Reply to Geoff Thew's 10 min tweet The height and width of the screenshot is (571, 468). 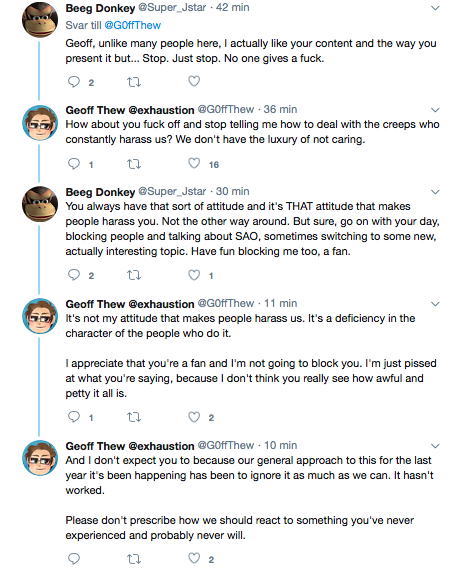click(74, 558)
